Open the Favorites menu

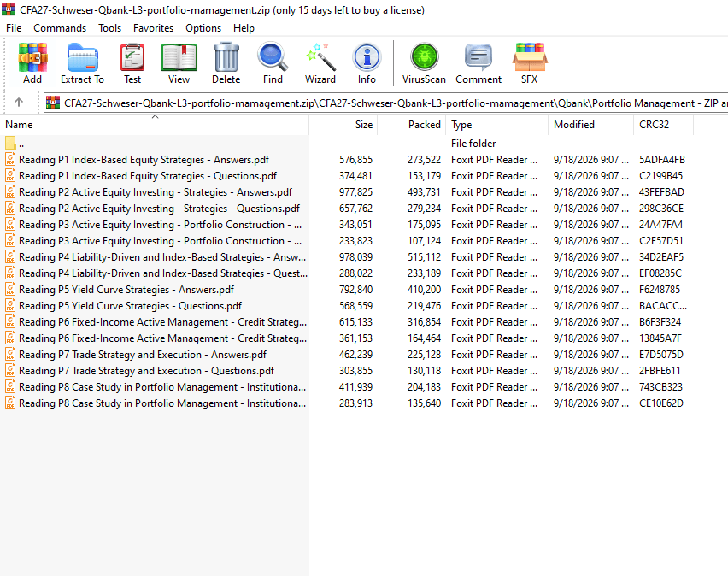coord(153,28)
